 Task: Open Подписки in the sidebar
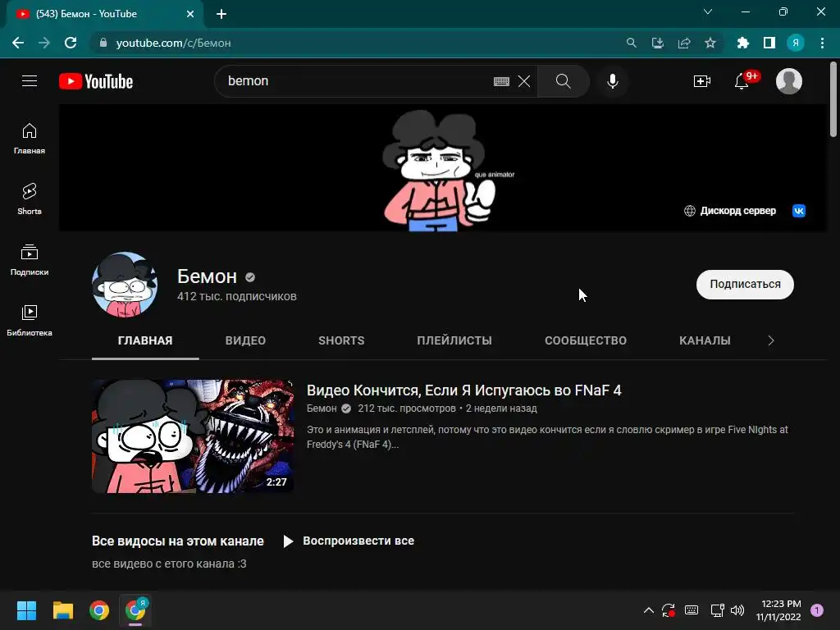(30, 259)
